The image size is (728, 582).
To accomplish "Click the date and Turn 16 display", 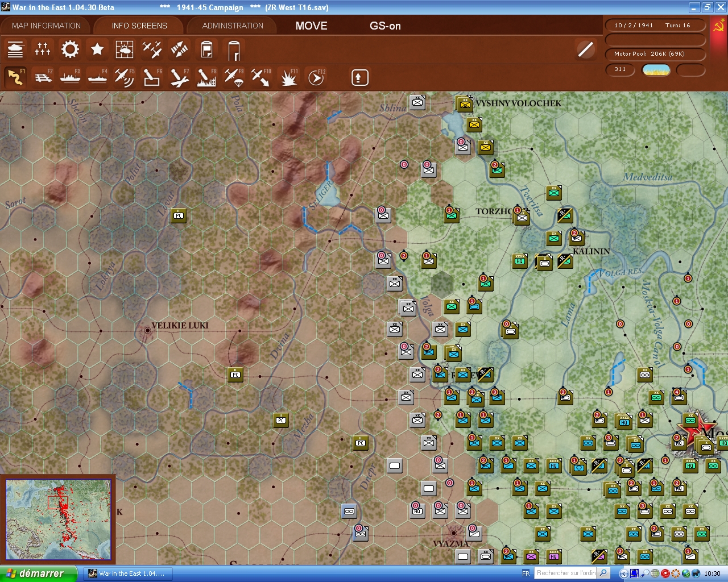I will 656,25.
